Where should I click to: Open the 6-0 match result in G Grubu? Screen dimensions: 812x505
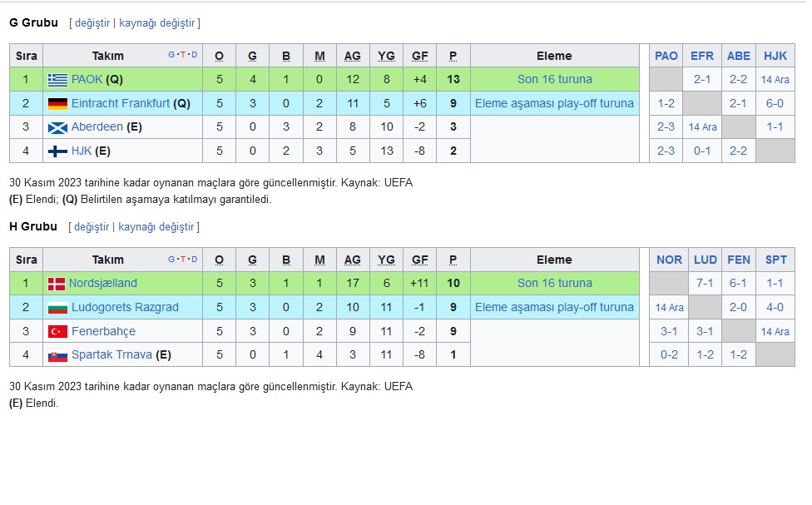[775, 104]
